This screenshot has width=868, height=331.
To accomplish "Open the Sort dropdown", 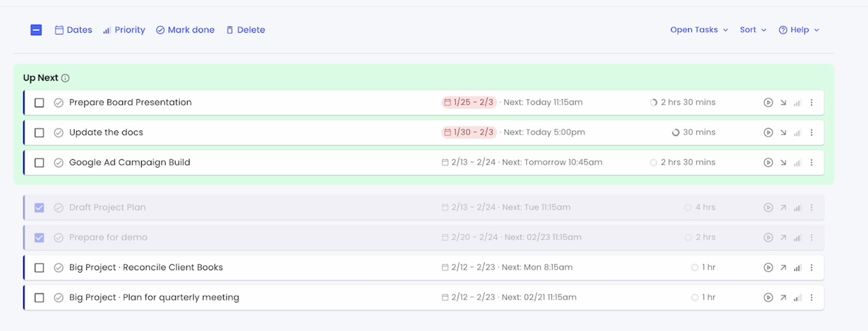I will pos(753,30).
